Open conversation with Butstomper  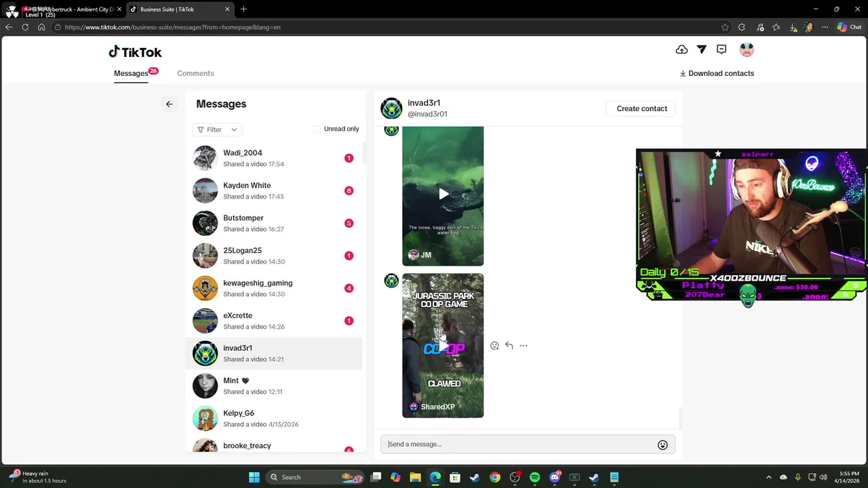(x=275, y=223)
